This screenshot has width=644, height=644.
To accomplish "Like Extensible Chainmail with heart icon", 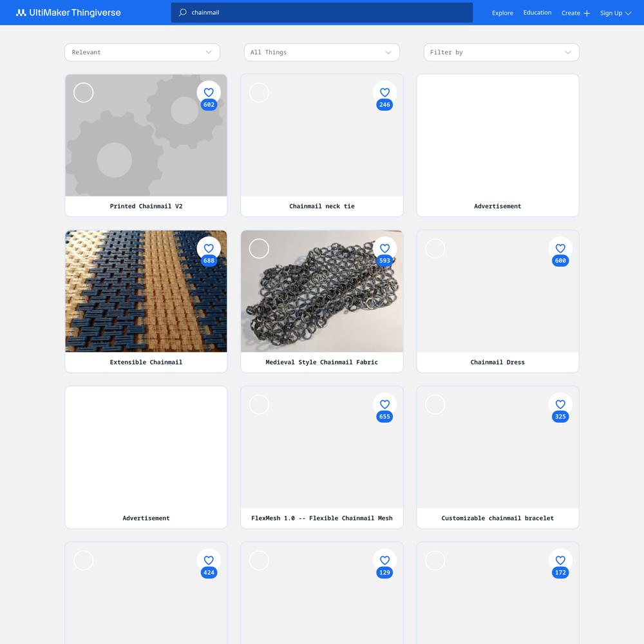I will [209, 248].
